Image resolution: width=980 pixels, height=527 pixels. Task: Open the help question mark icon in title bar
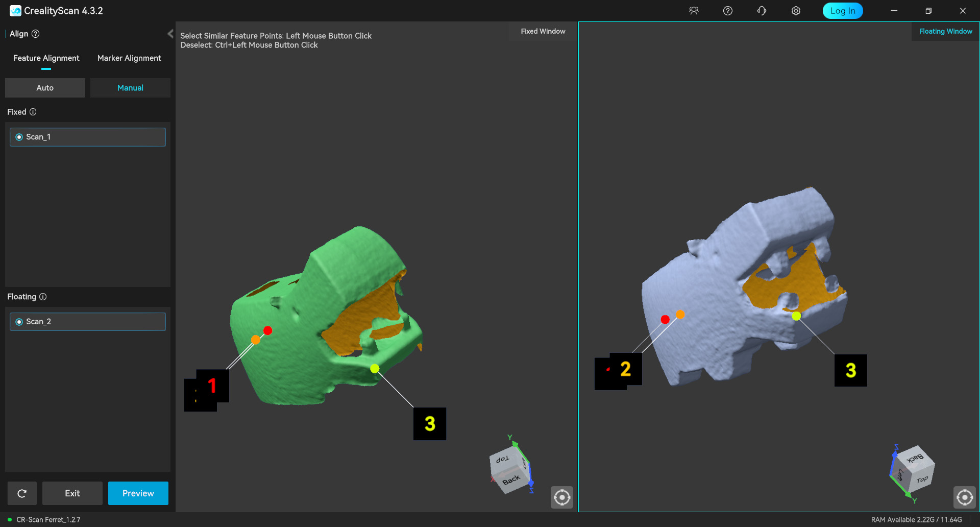point(728,11)
